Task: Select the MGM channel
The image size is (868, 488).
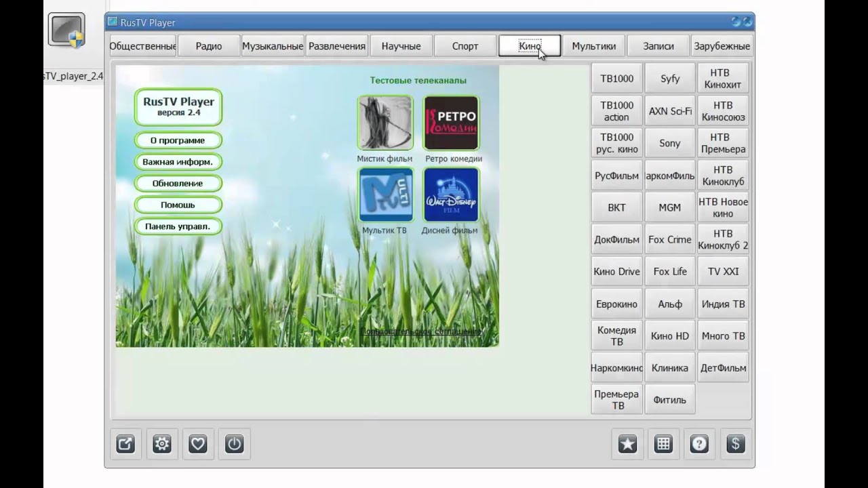Action: [x=670, y=207]
